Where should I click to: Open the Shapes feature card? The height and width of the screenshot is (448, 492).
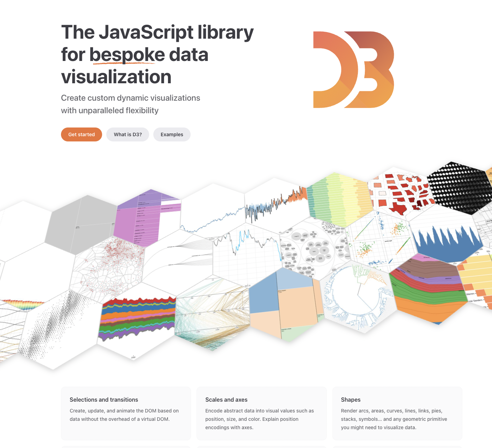click(397, 413)
